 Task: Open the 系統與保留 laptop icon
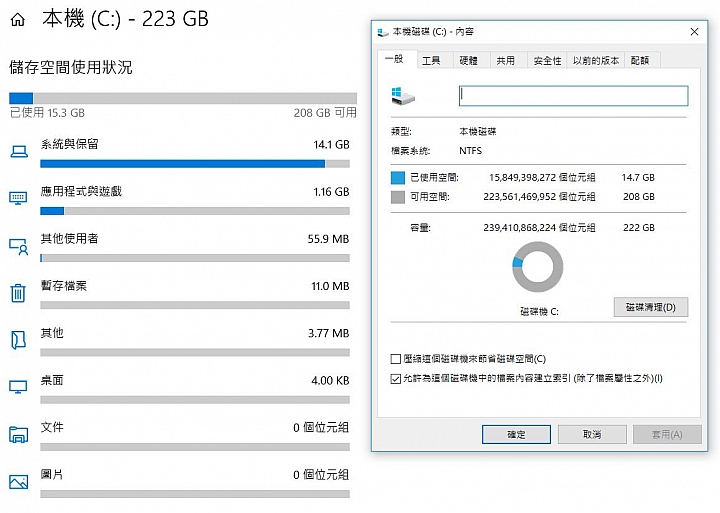pos(19,151)
